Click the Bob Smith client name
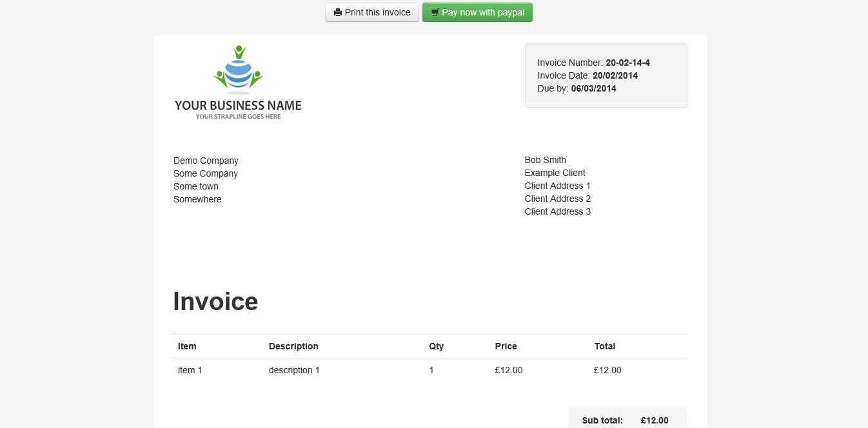Screen dimensions: 868x428 [545, 160]
